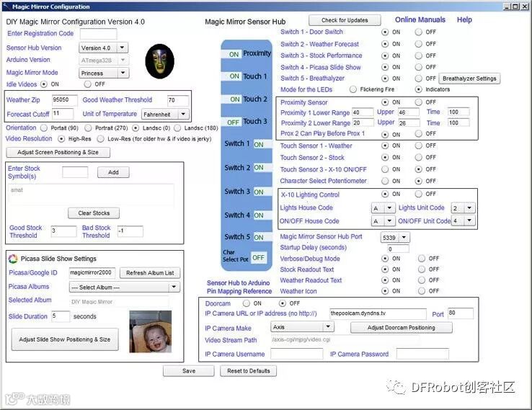Open Breathalyzer Settings
This screenshot has height=410, width=532.
[469, 79]
